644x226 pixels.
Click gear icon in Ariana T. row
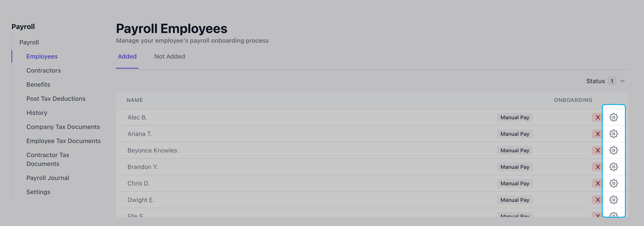coord(613,134)
